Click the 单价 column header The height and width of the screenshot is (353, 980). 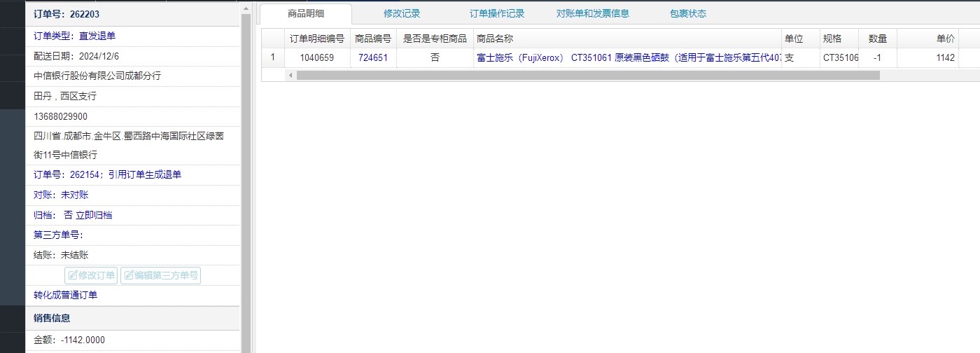pos(927,39)
